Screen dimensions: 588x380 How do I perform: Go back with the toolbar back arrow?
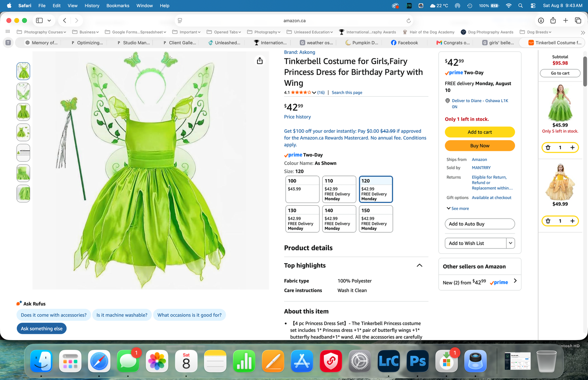[x=65, y=20]
